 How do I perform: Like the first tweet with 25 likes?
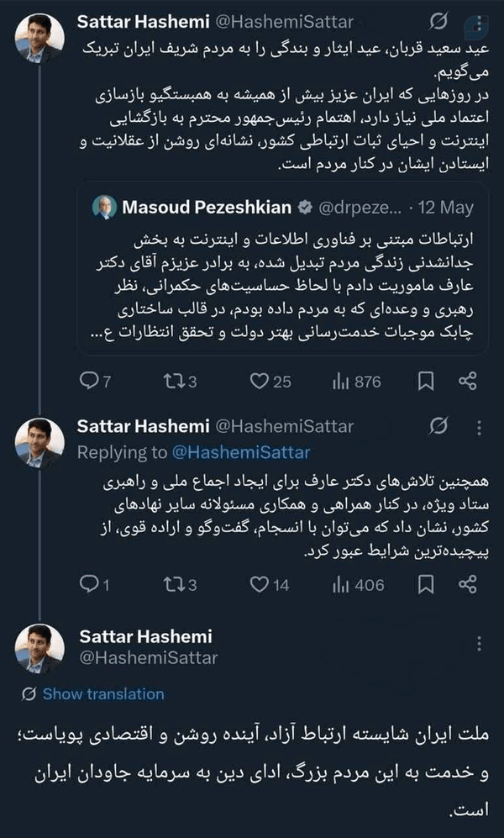pos(270,382)
